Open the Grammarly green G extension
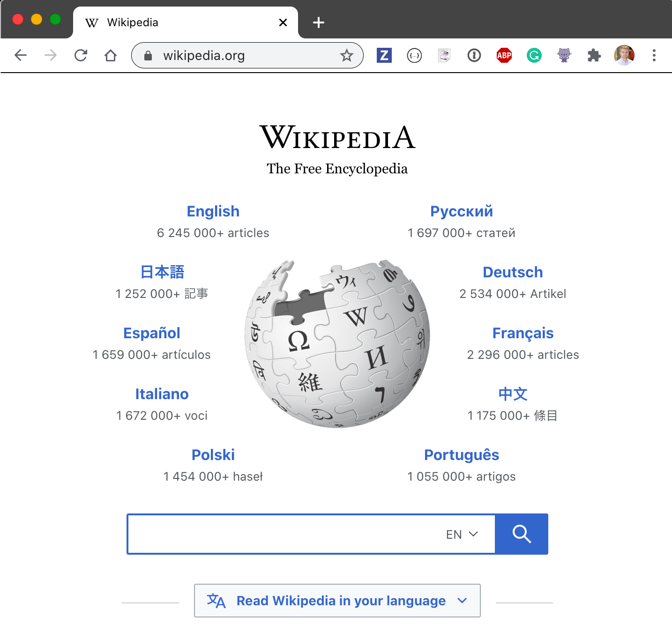The image size is (672, 639). click(x=534, y=55)
